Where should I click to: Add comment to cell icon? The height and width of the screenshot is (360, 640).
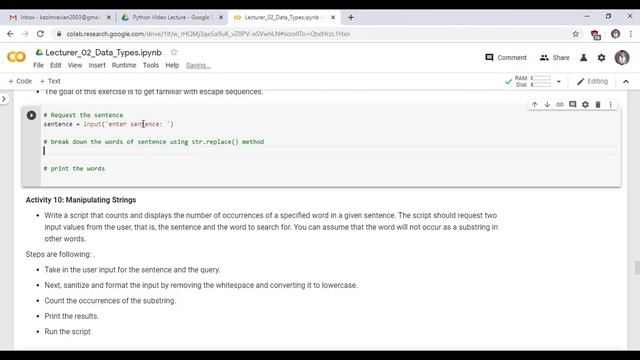pos(573,104)
